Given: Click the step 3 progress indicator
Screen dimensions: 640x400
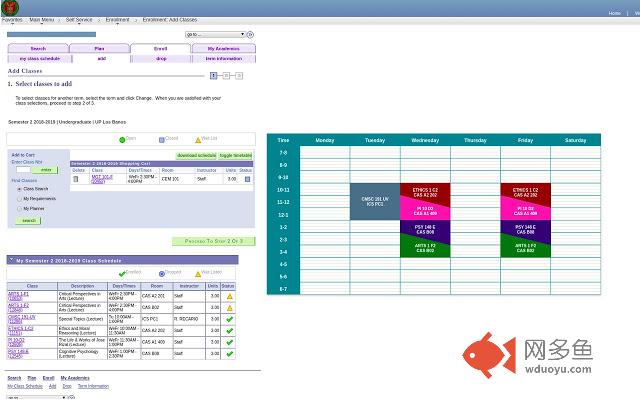Looking at the screenshot, I should (x=239, y=76).
